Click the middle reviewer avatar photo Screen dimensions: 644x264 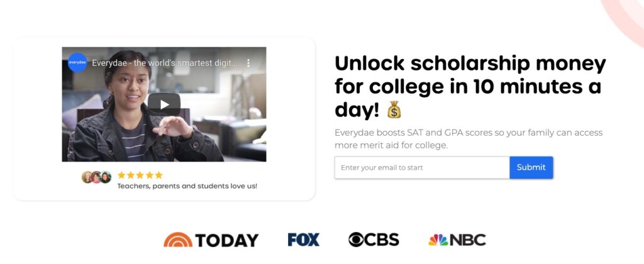tap(96, 177)
